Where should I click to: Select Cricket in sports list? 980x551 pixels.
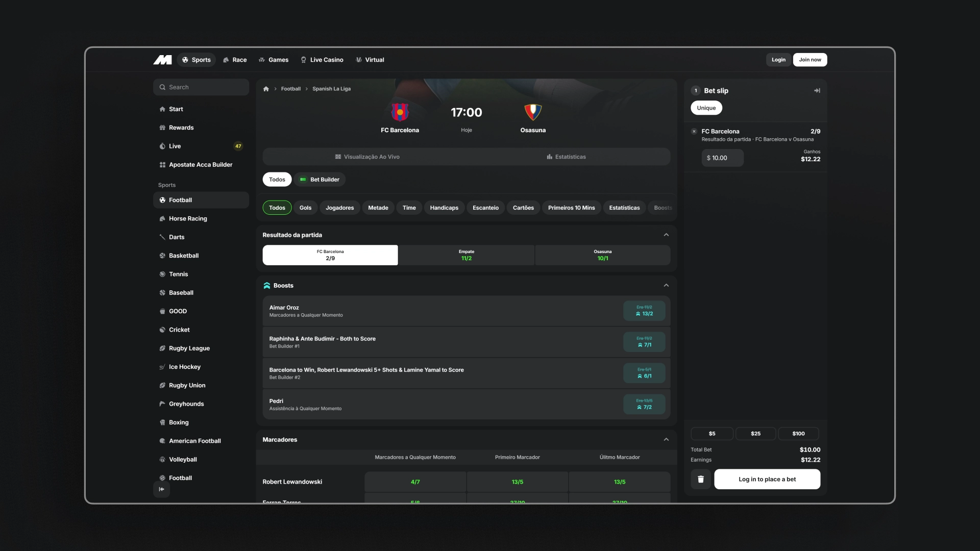[x=201, y=330]
